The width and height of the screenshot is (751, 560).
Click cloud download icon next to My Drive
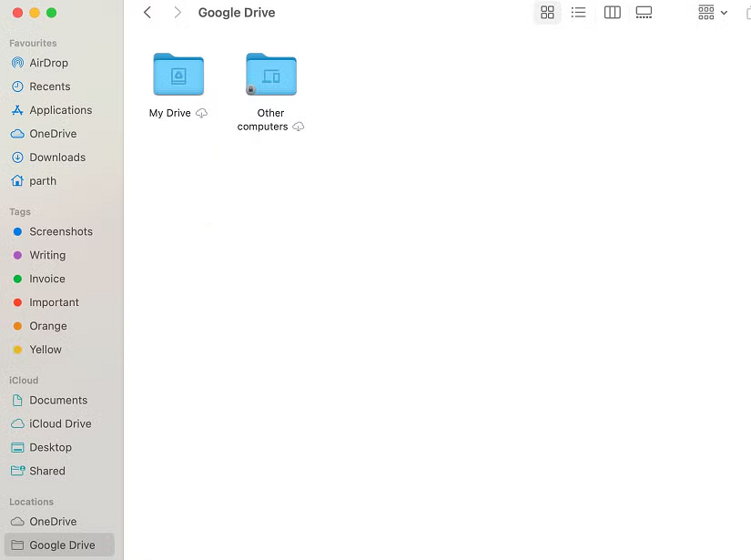pos(202,113)
